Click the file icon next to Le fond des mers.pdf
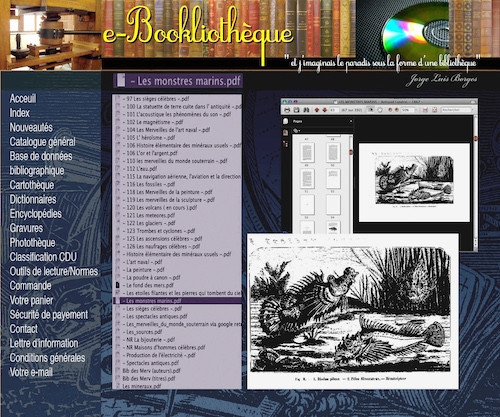The height and width of the screenshot is (417, 500). point(117,285)
